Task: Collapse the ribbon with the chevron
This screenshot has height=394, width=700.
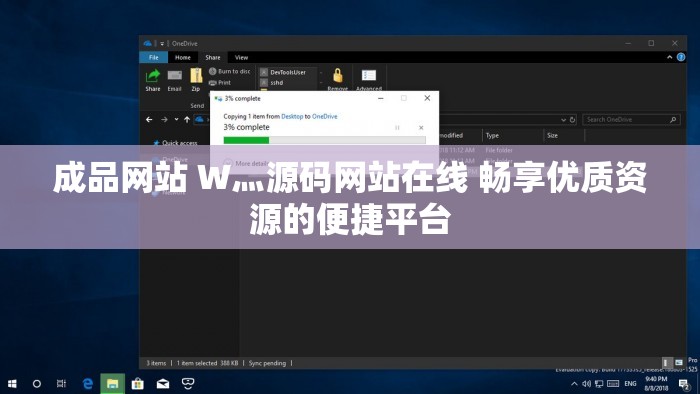Action: point(670,57)
